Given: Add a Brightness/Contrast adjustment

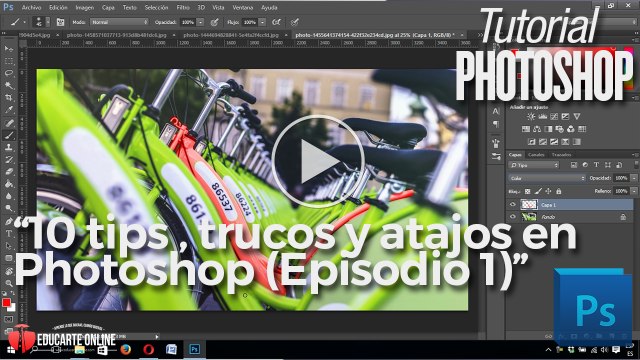Looking at the screenshot, I should coord(531,117).
